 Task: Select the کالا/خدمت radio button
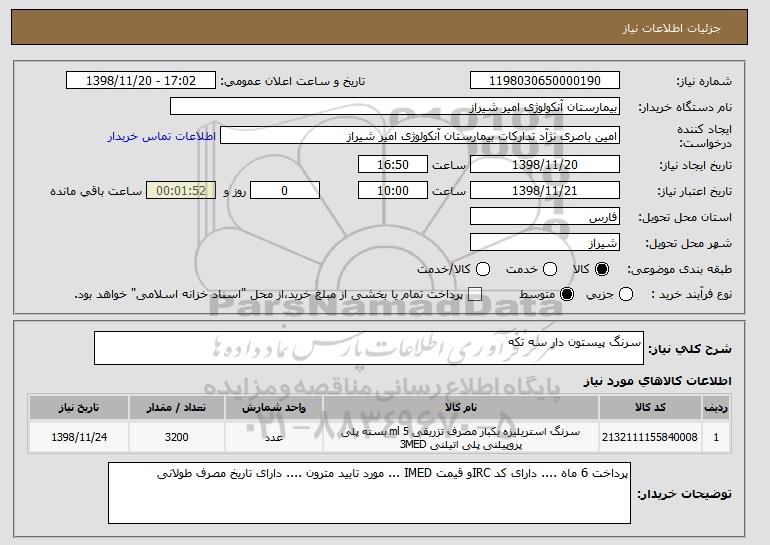(x=483, y=269)
